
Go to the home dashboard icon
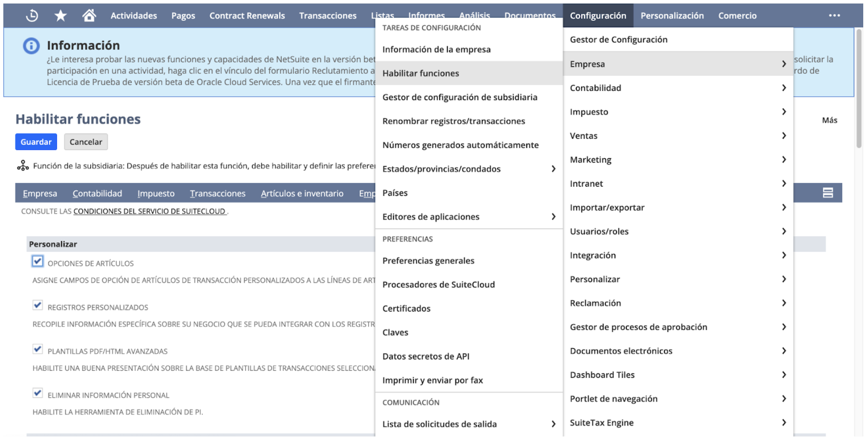[x=89, y=16]
